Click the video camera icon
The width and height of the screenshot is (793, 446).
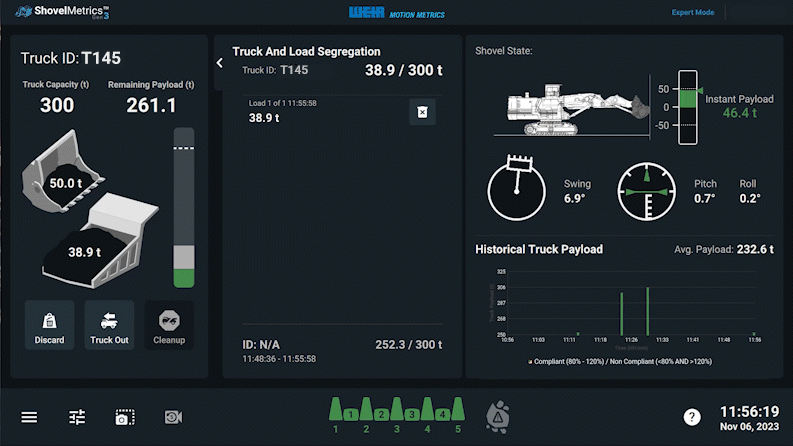[174, 417]
